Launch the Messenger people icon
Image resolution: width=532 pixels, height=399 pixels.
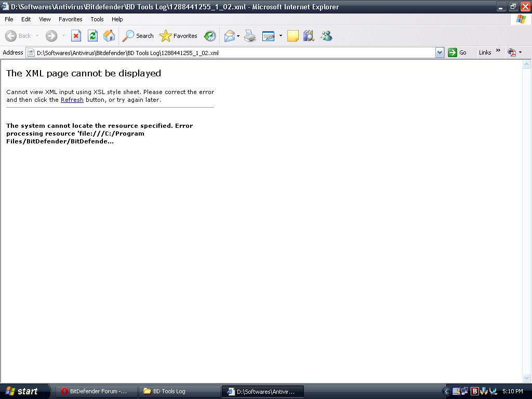(x=326, y=36)
